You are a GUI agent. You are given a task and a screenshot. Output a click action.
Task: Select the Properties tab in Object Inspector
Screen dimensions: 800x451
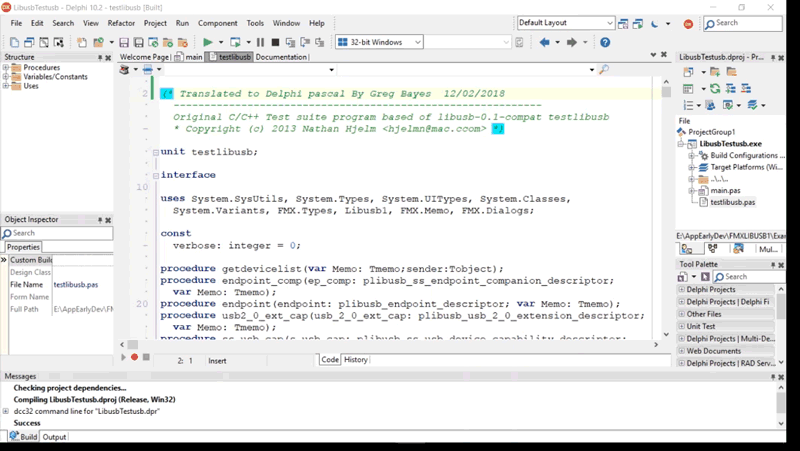click(23, 247)
